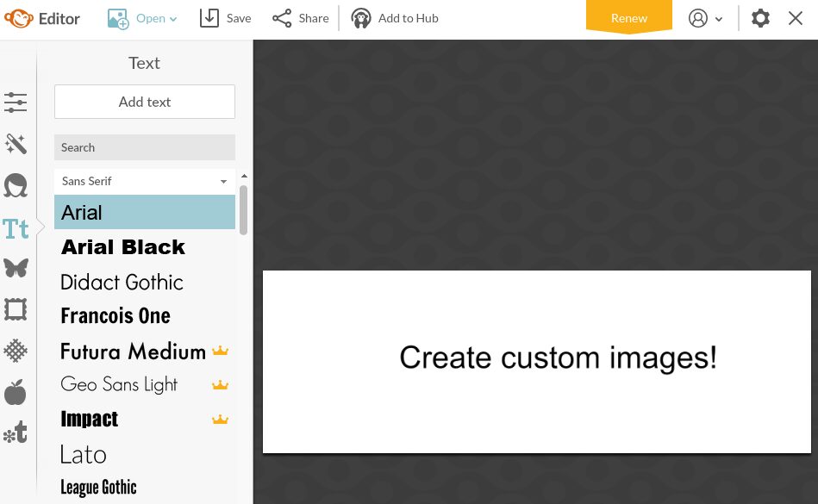Select the Arial font

pos(145,212)
